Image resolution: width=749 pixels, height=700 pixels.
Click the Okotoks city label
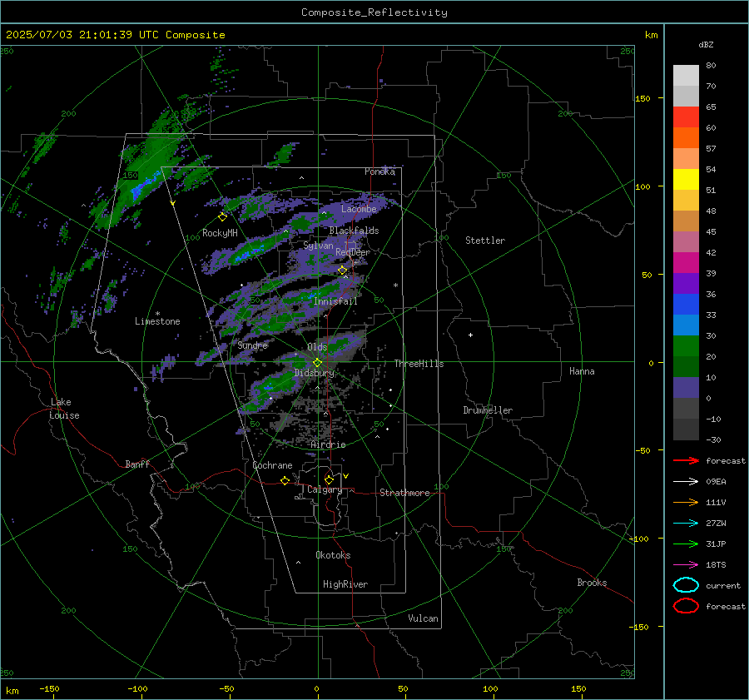[x=333, y=555]
